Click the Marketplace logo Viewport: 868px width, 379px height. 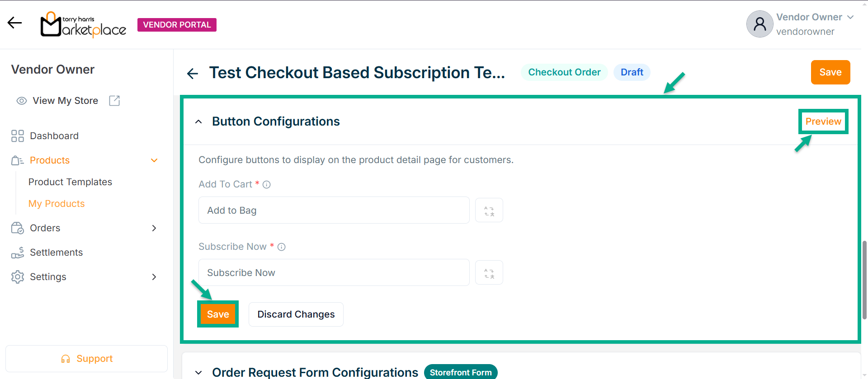coord(83,25)
